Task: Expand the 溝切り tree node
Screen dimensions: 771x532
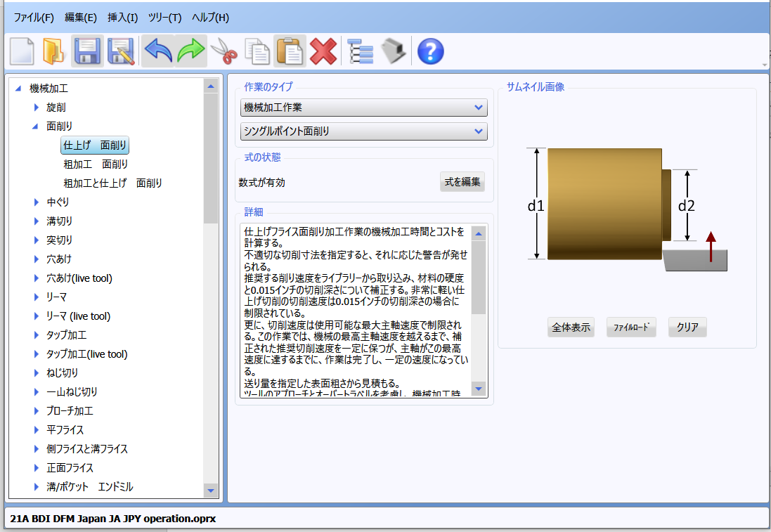Action: point(36,221)
